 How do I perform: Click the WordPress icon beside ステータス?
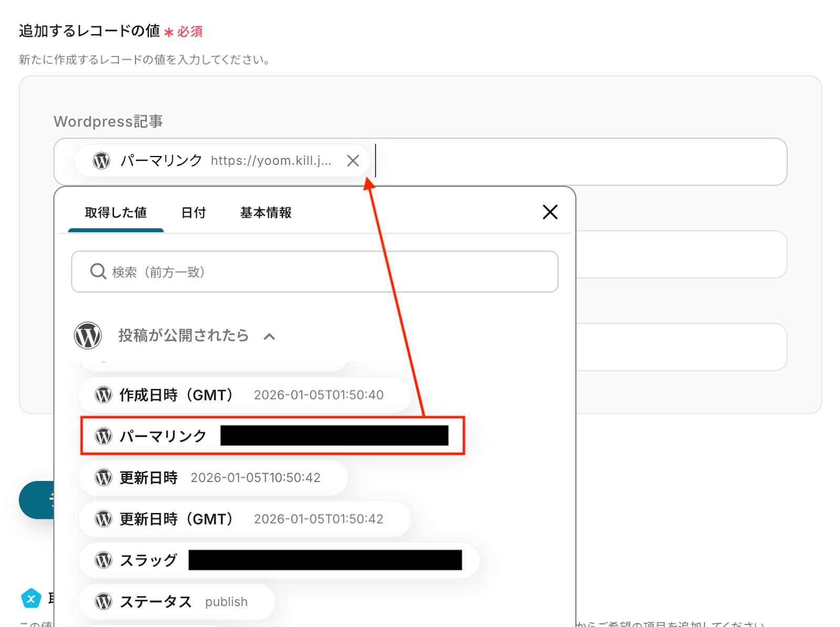103,602
